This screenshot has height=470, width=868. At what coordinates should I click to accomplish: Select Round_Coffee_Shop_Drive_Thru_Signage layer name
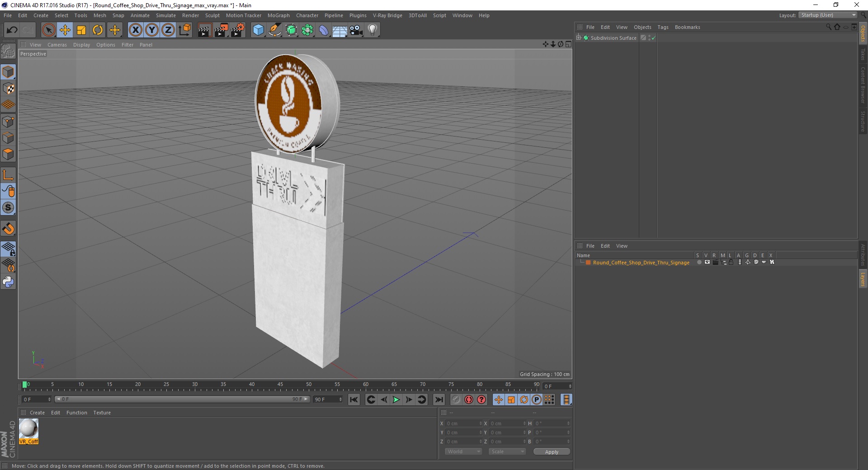[x=641, y=263]
